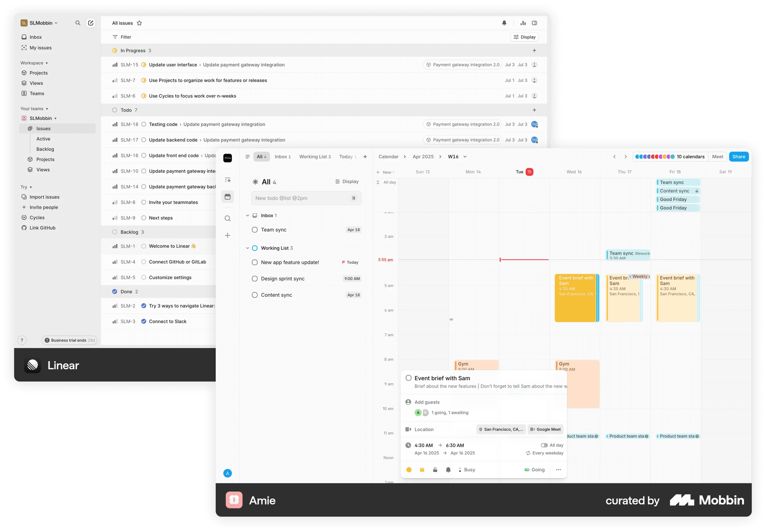Screen dimensions: 766x532
Task: Mark Event brief with Sam complete
Action: coord(408,378)
